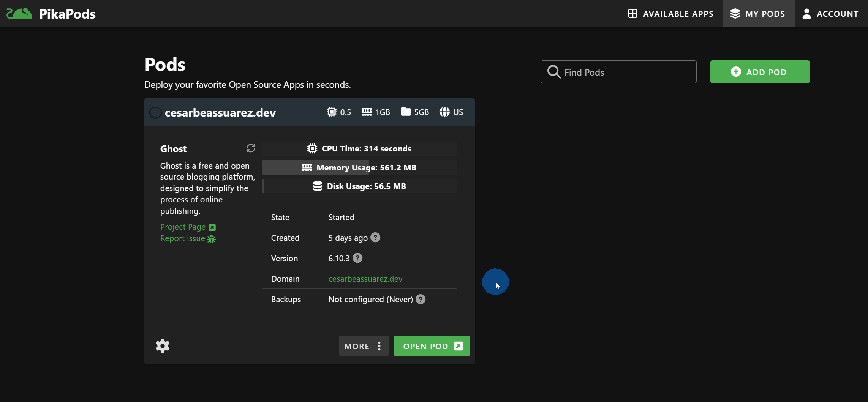
Task: Click help icon beside Backups status
Action: 421,299
